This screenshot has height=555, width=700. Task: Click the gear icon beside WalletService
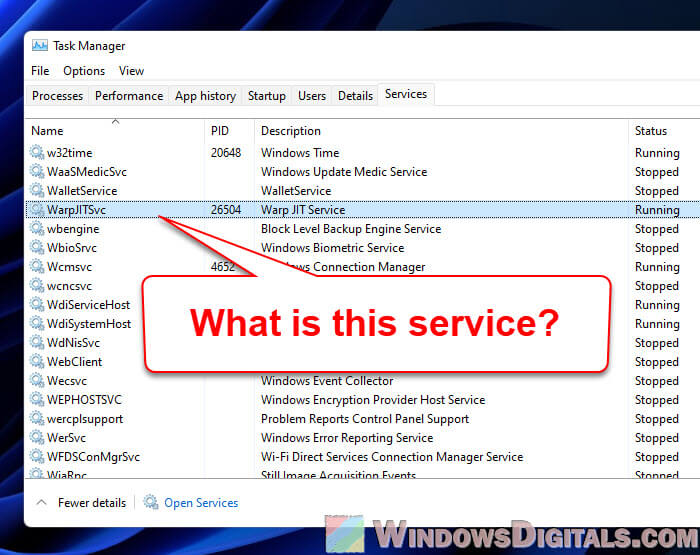tap(37, 190)
